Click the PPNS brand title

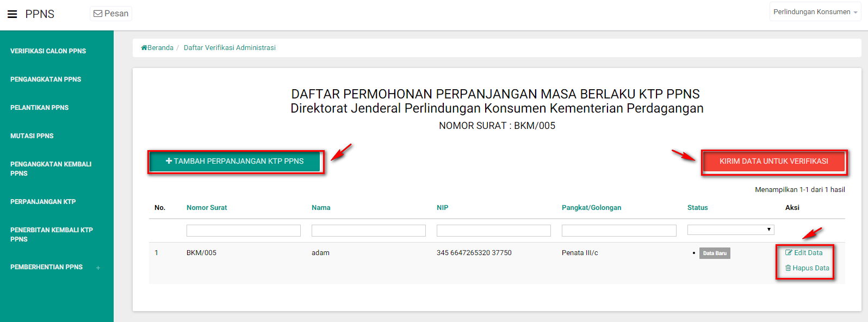(x=40, y=14)
